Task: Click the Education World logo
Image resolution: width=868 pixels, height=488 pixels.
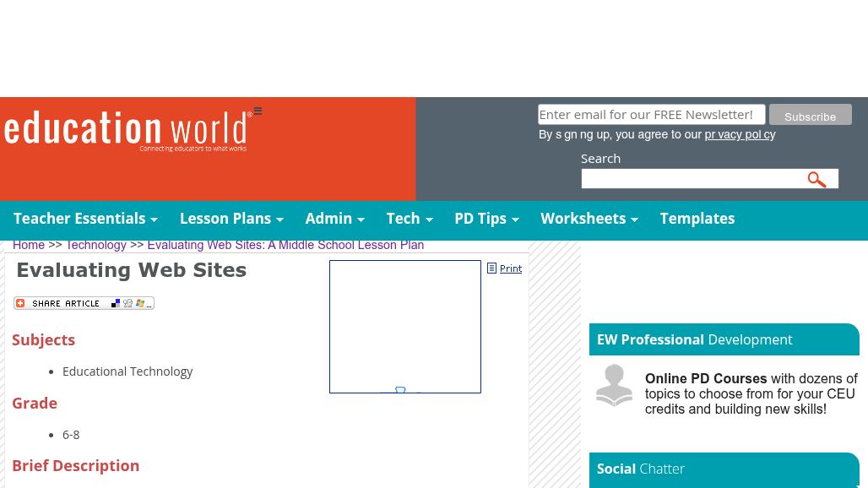Action: coord(127,131)
